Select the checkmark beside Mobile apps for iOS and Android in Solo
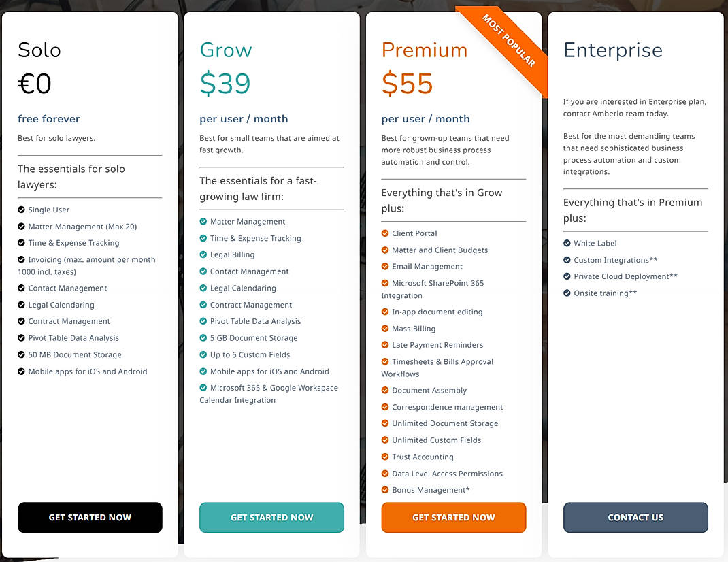The height and width of the screenshot is (562, 728). [x=22, y=371]
